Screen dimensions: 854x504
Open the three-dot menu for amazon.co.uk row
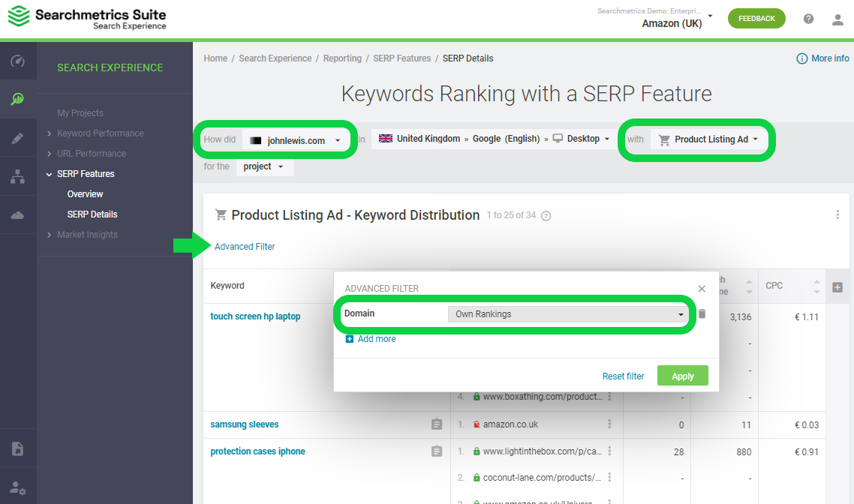(609, 424)
